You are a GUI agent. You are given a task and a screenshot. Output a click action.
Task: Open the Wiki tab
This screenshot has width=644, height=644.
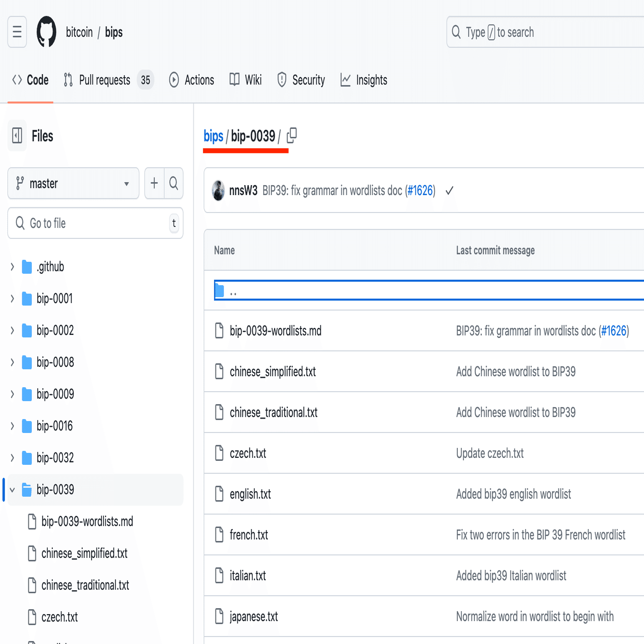[245, 80]
